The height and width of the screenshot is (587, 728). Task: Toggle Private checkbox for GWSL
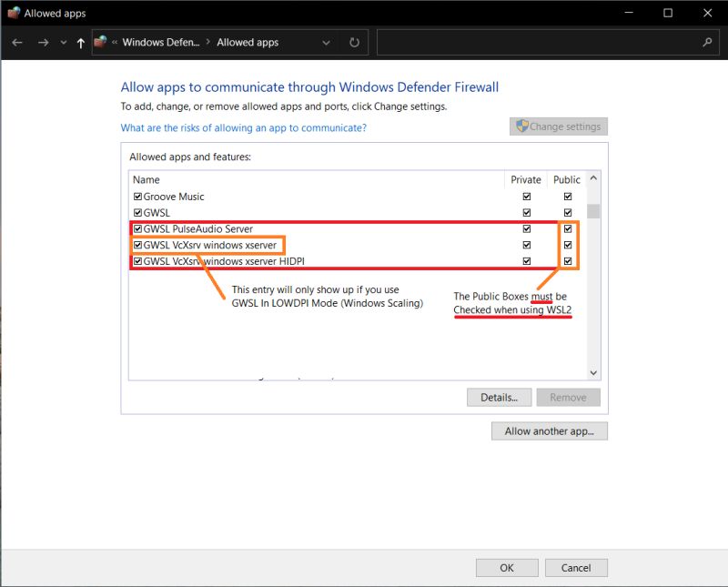coord(527,213)
